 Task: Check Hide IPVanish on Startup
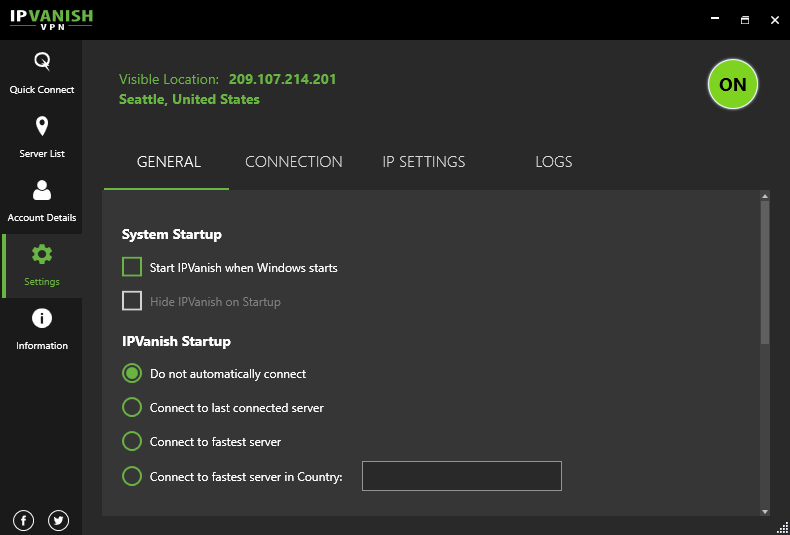(x=132, y=301)
